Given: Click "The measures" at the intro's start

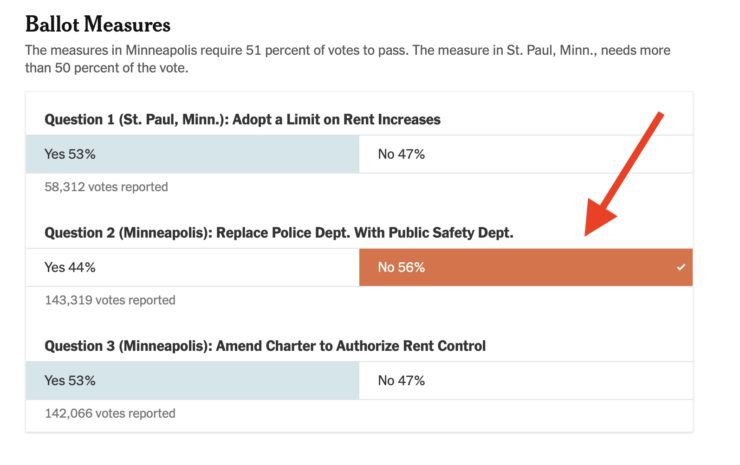Looking at the screenshot, I should point(62,50).
